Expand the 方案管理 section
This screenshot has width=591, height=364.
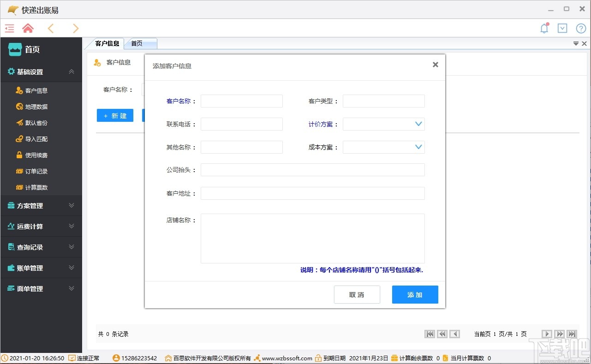(x=72, y=205)
